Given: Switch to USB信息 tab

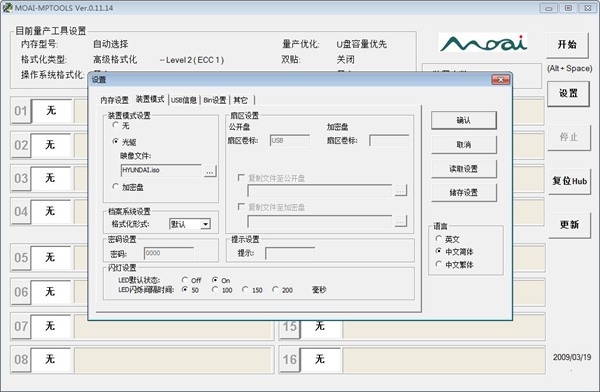Looking at the screenshot, I should [x=184, y=100].
